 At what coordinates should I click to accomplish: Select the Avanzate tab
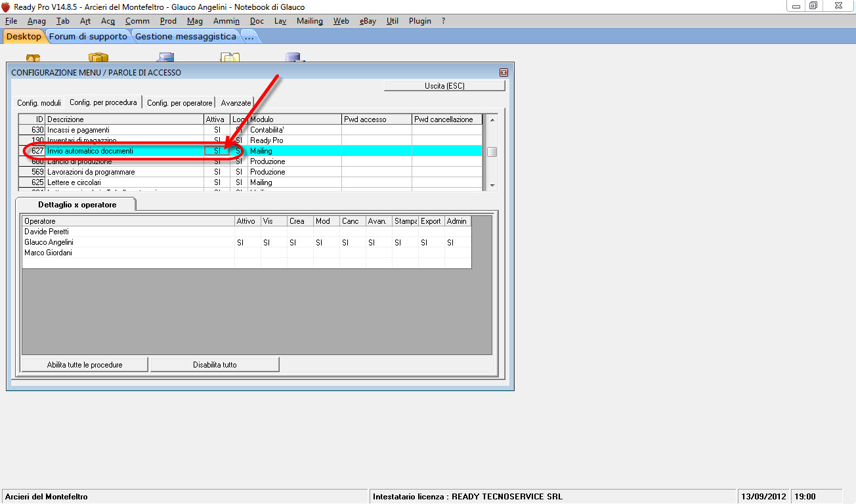tap(236, 103)
